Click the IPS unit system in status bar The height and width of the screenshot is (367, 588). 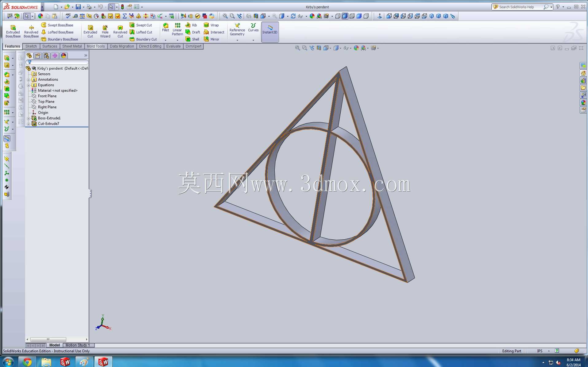pos(540,351)
